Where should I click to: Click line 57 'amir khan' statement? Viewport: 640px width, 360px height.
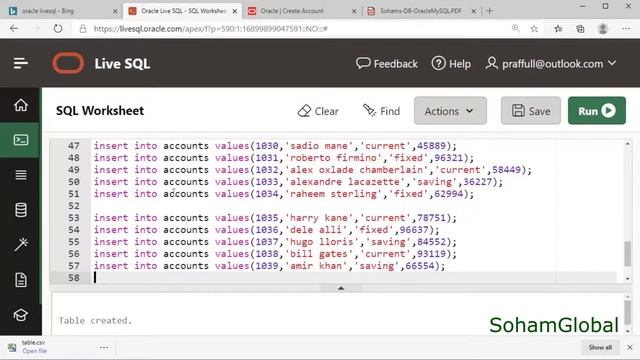[269, 266]
